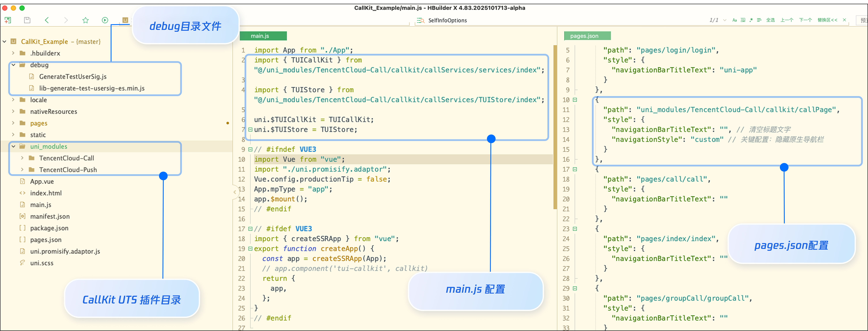Collapse the debug folder
This screenshot has width=868, height=331.
14,65
